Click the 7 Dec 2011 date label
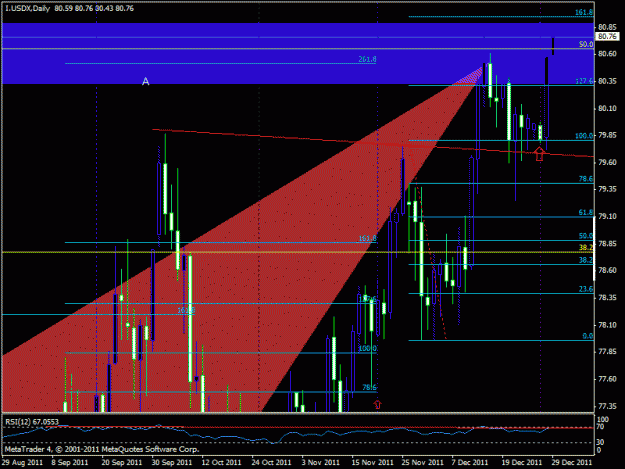 pyautogui.click(x=470, y=462)
